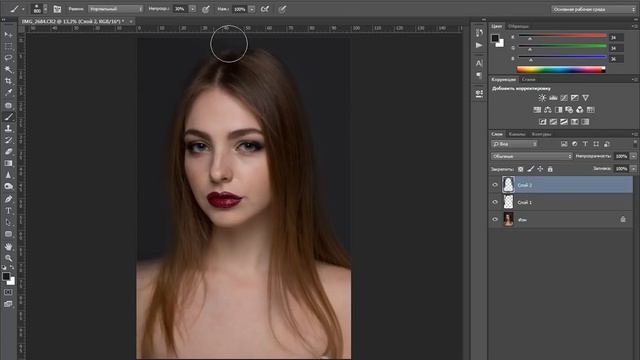Add a Vibrance adjustment
The image size is (640, 360).
[x=586, y=98]
